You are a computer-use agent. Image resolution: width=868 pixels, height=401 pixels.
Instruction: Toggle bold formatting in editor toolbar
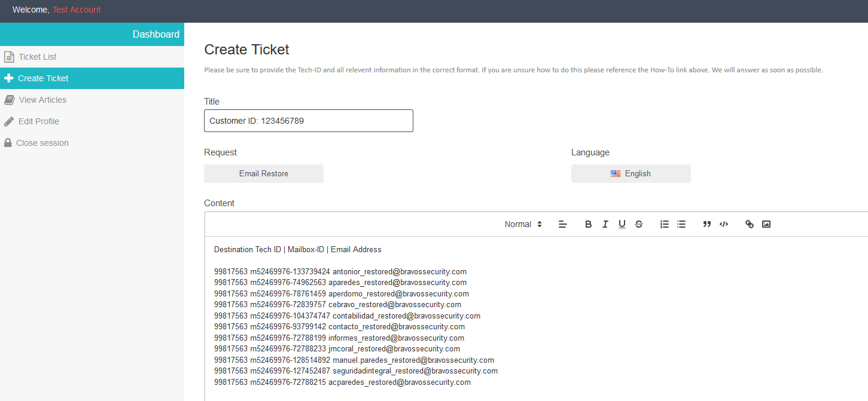point(588,224)
